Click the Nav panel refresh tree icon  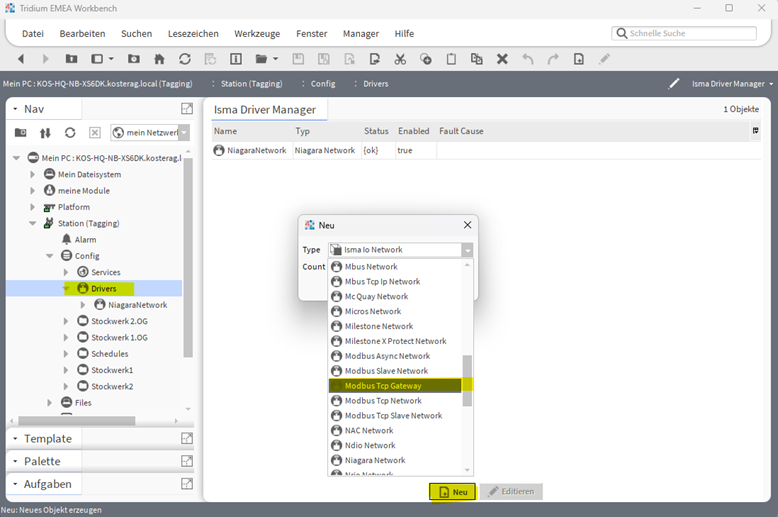70,132
